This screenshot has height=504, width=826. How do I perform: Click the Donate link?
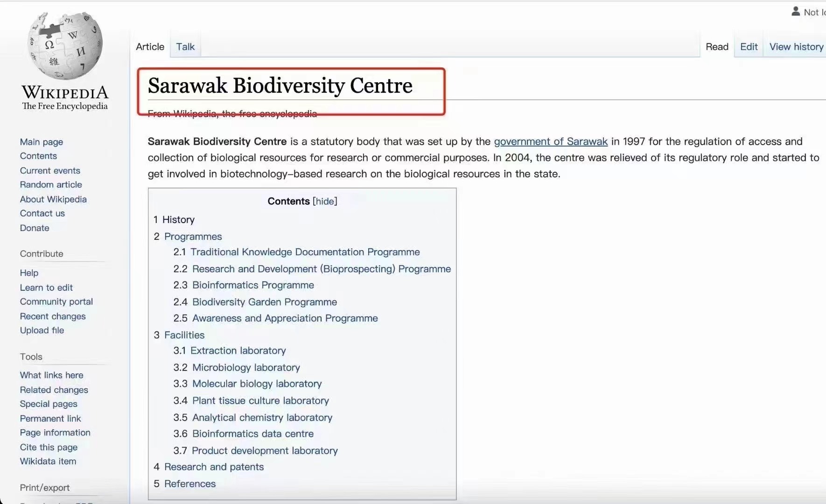point(35,228)
